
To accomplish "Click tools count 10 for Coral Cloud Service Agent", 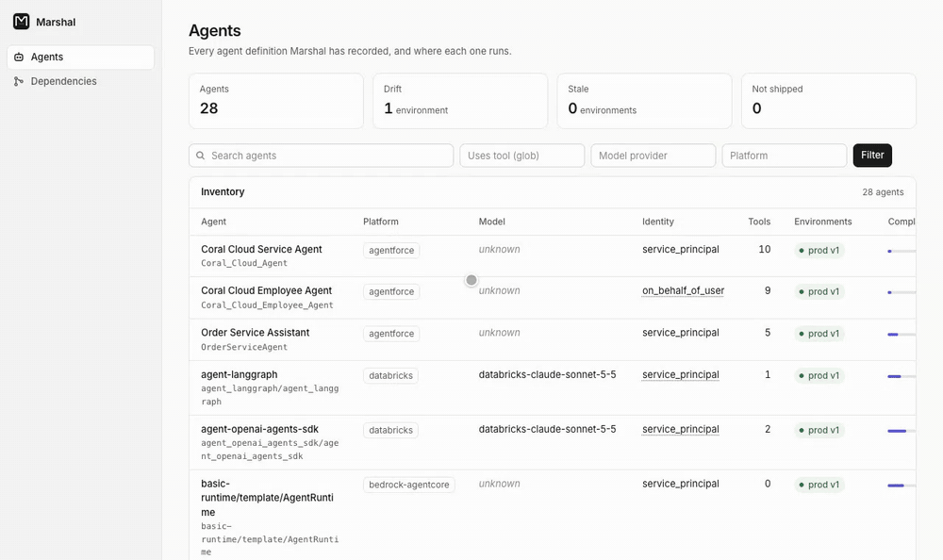I will click(765, 249).
